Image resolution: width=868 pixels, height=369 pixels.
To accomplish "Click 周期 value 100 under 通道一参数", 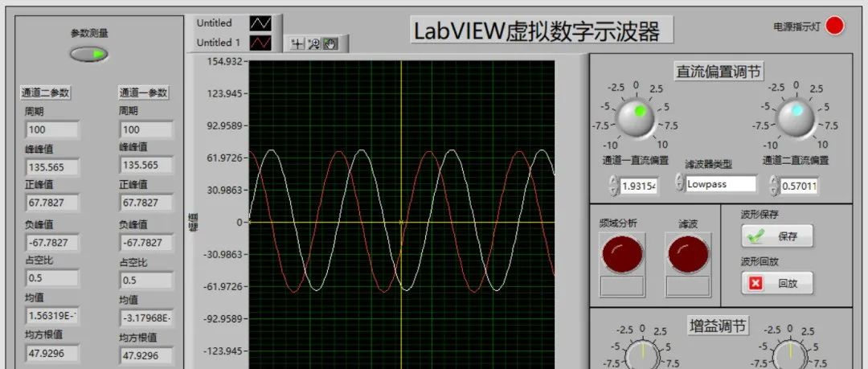I will coord(146,129).
